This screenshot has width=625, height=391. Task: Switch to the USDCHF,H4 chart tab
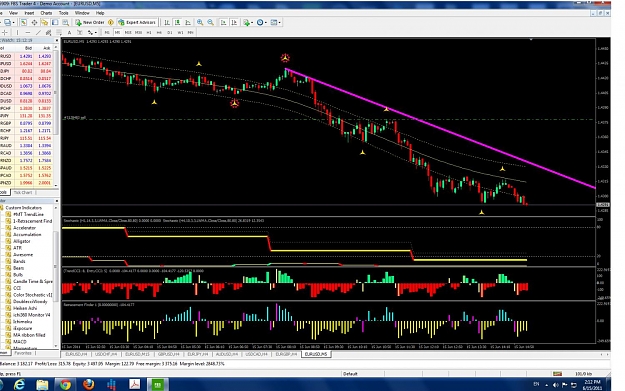point(106,354)
